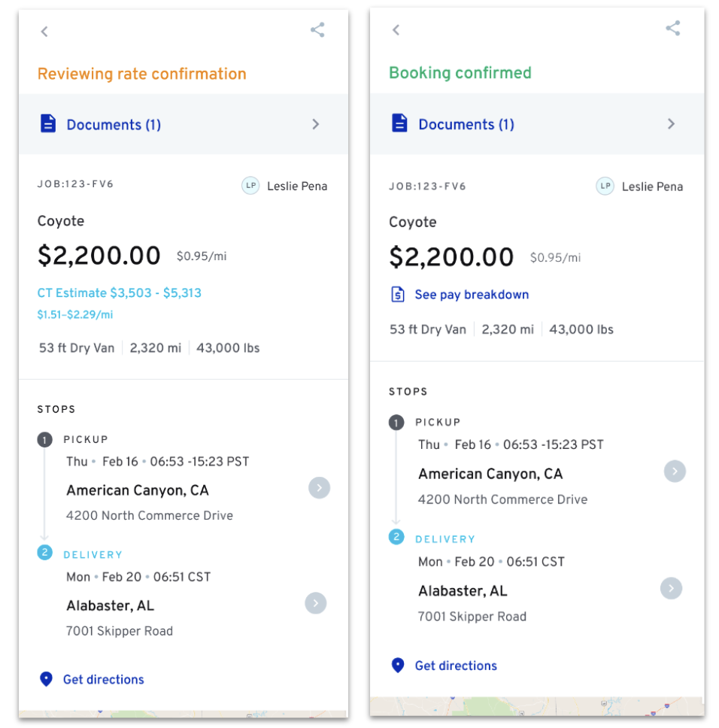Click back arrow on Booking confirmed screen
Viewport: 719px width, 728px height.
point(396,30)
